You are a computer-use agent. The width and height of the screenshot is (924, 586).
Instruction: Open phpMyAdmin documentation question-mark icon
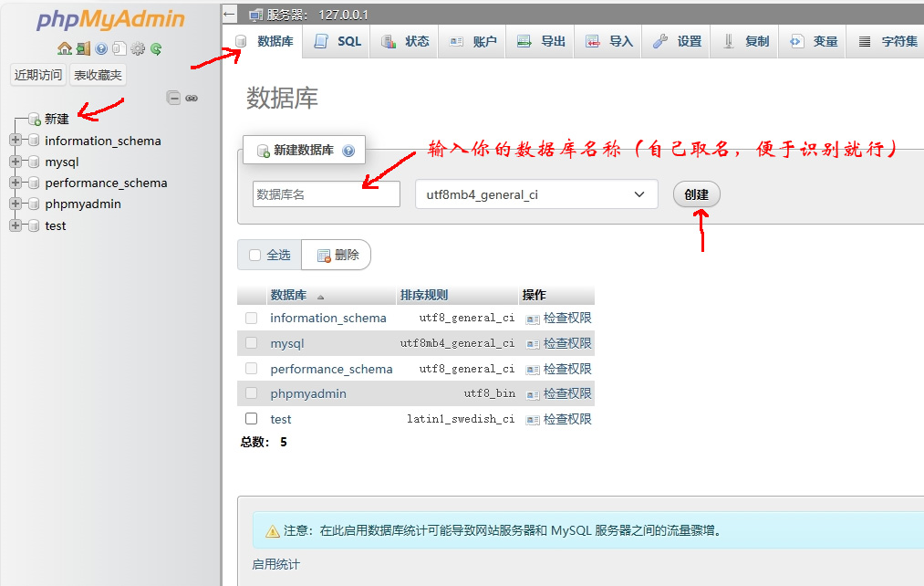pos(101,48)
